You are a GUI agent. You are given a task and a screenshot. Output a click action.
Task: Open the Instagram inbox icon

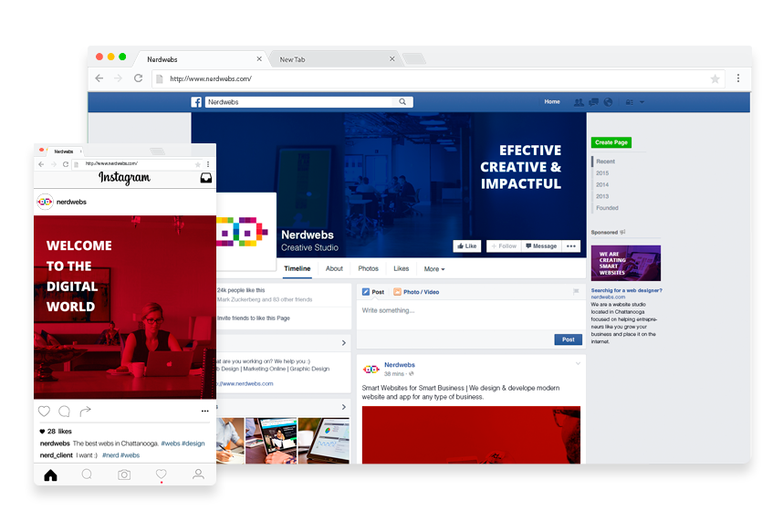click(205, 178)
